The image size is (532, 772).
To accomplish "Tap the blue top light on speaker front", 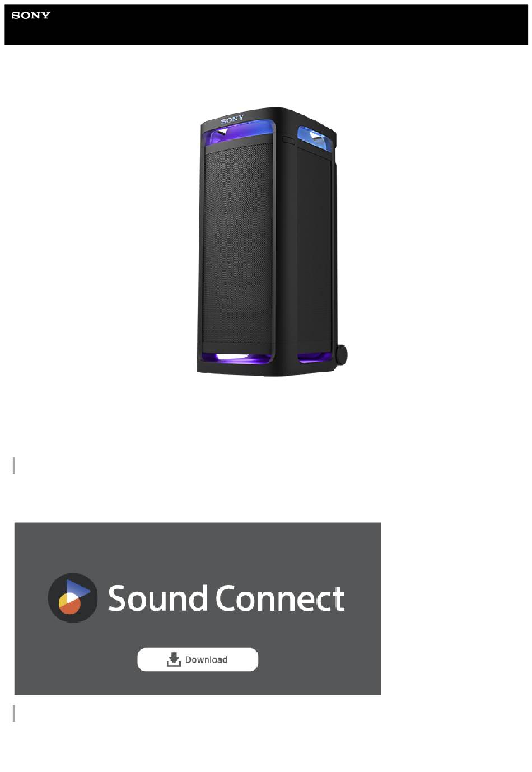I will pos(239,134).
